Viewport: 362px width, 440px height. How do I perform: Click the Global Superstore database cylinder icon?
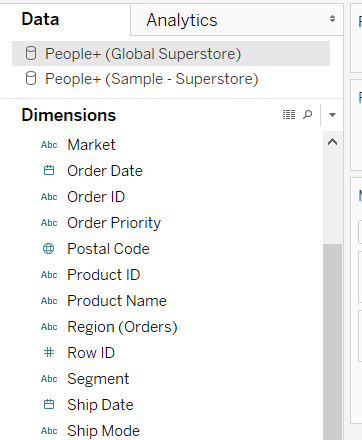(31, 53)
